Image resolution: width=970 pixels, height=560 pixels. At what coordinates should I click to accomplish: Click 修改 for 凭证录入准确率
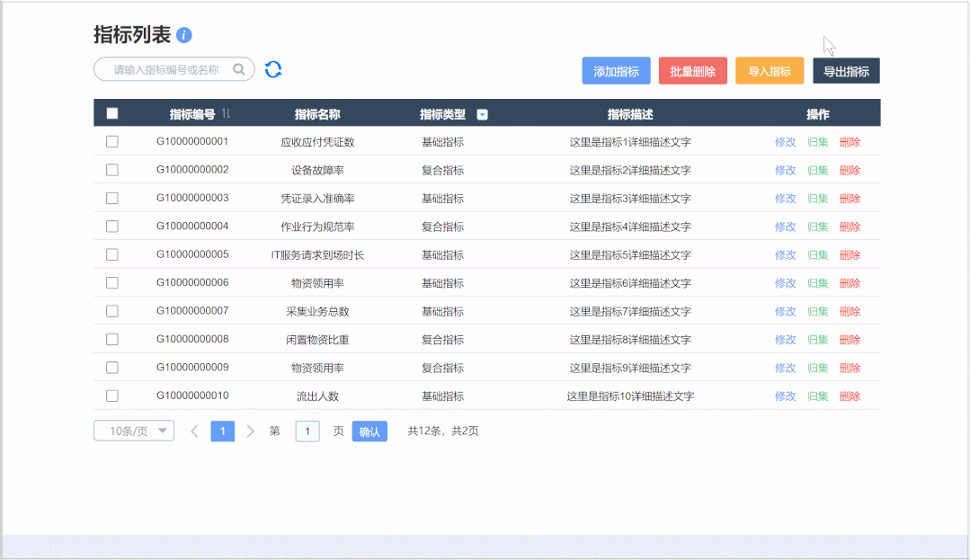[785, 199]
